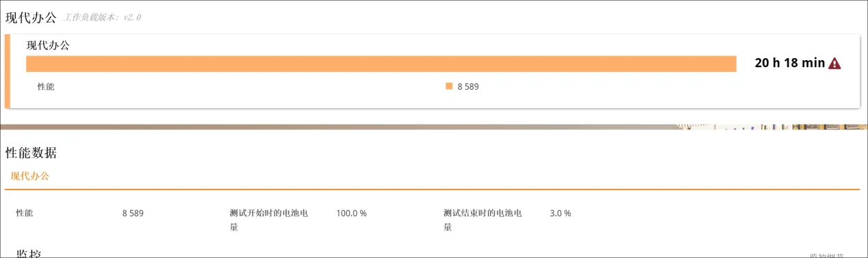This screenshot has width=868, height=258.
Task: Click the decorative banner image strip
Action: (434, 127)
